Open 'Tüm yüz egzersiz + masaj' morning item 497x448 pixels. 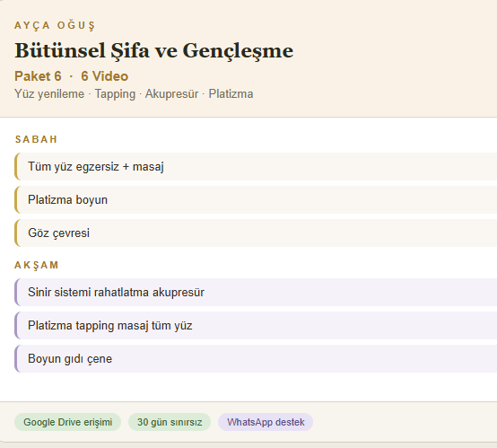(x=256, y=167)
